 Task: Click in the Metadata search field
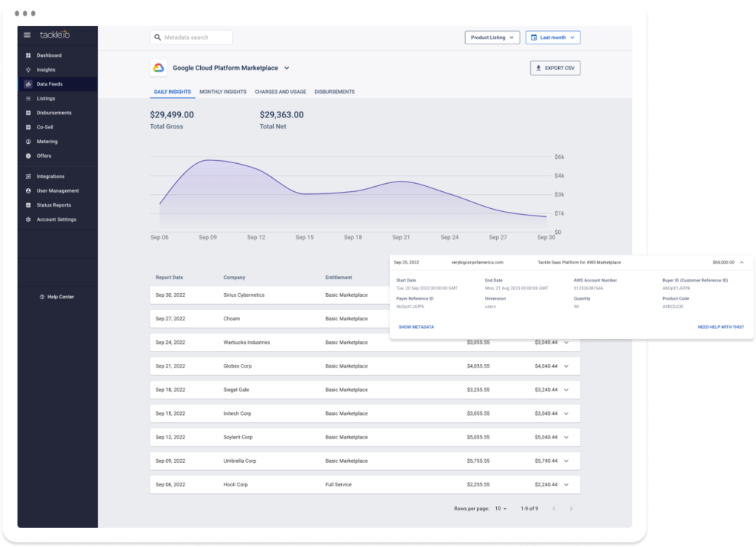pyautogui.click(x=191, y=37)
